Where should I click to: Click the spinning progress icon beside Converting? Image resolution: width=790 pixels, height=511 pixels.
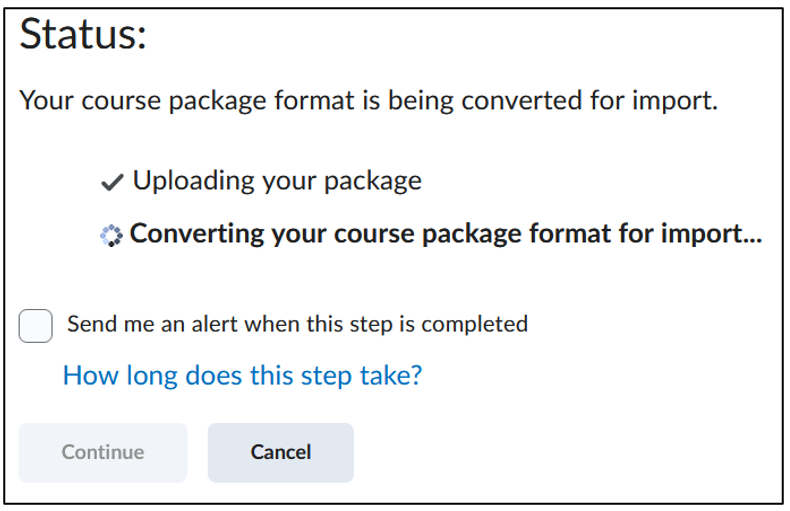click(111, 235)
